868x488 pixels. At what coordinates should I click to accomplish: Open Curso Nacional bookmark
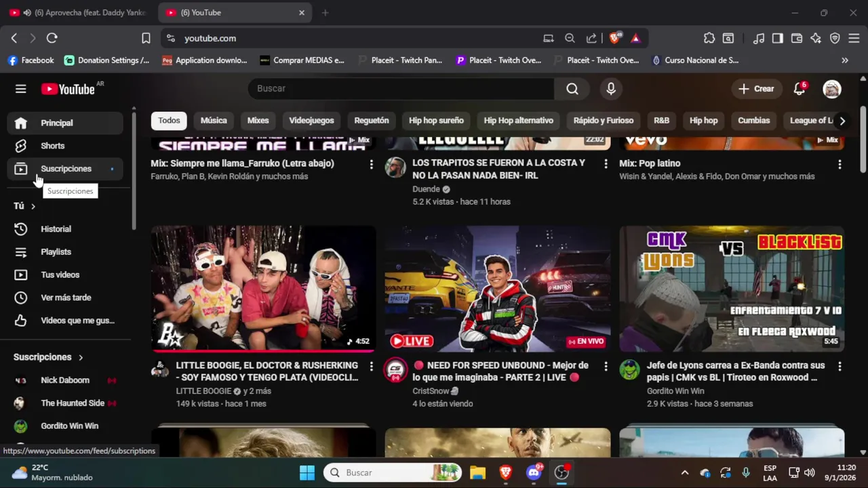point(695,60)
